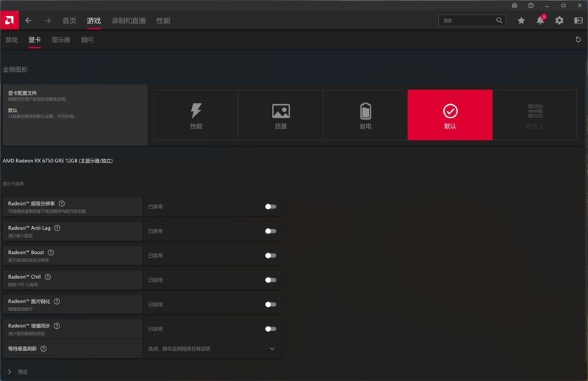The width and height of the screenshot is (588, 381).
Task: Click the 全局图形 heading
Action: click(15, 69)
